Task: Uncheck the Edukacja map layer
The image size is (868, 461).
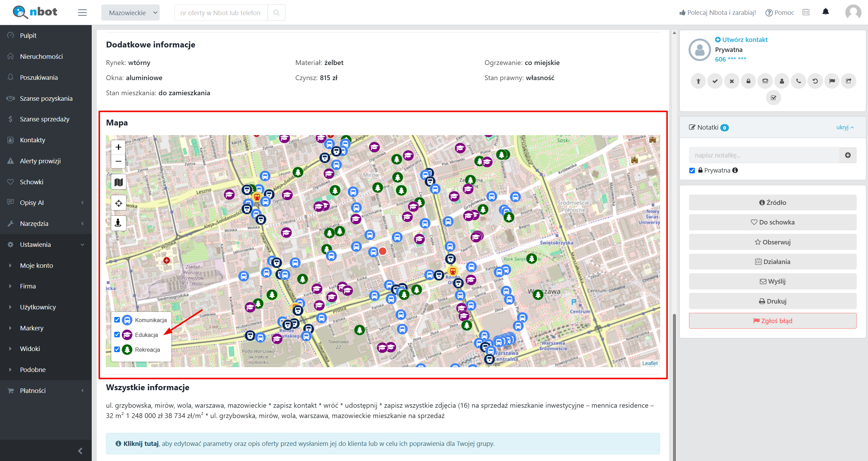Action: pos(117,334)
